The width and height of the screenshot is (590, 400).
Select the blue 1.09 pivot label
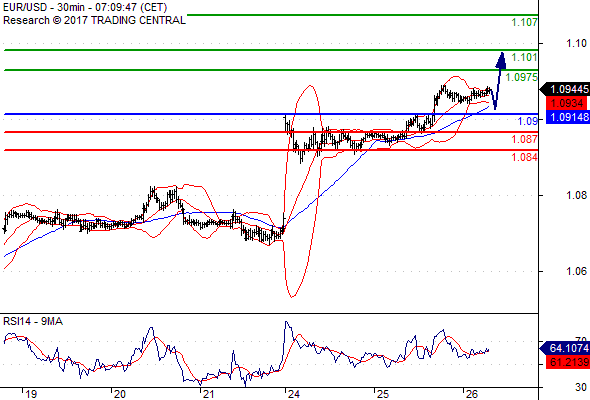point(528,121)
